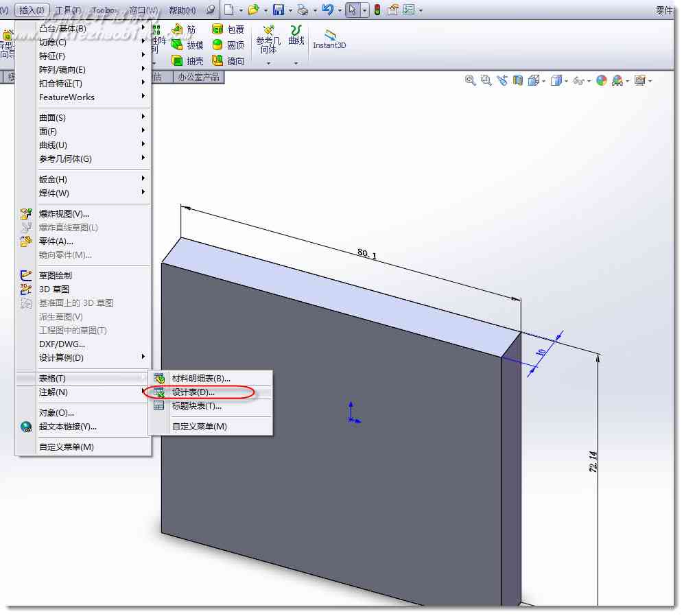
Task: Choose 自定义菜单(M) in the 表格 submenu
Action: [x=210, y=426]
